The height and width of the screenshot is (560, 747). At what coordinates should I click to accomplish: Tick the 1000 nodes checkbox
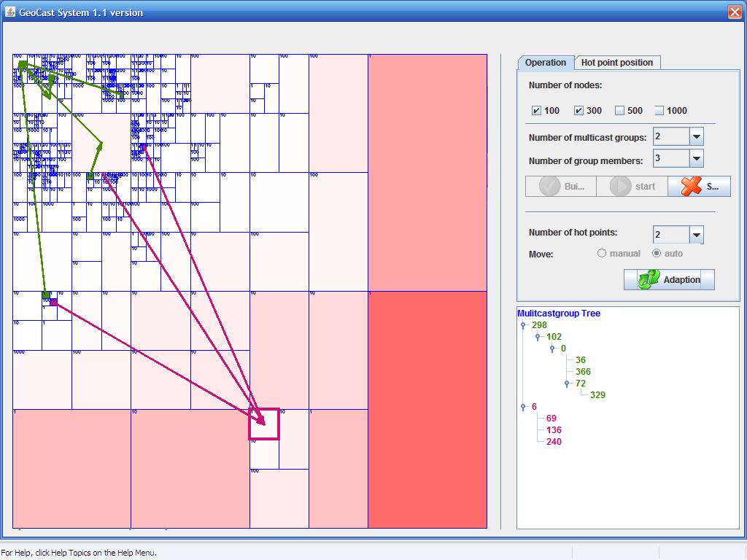659,111
